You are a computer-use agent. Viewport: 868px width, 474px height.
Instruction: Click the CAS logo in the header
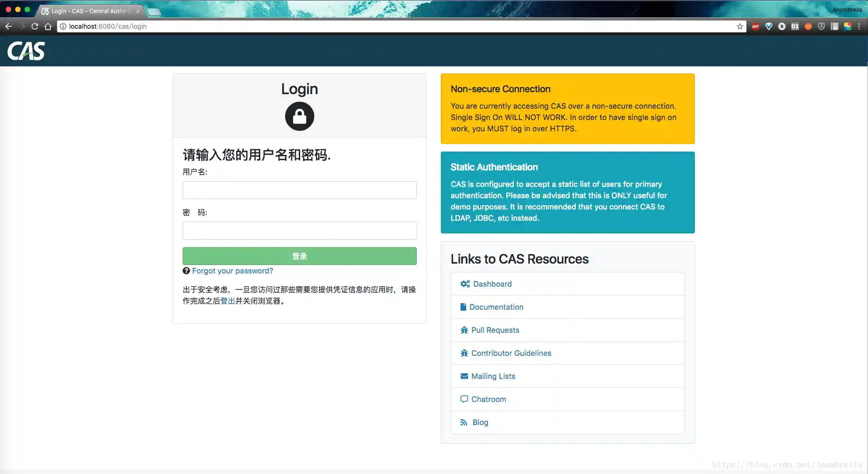click(26, 51)
